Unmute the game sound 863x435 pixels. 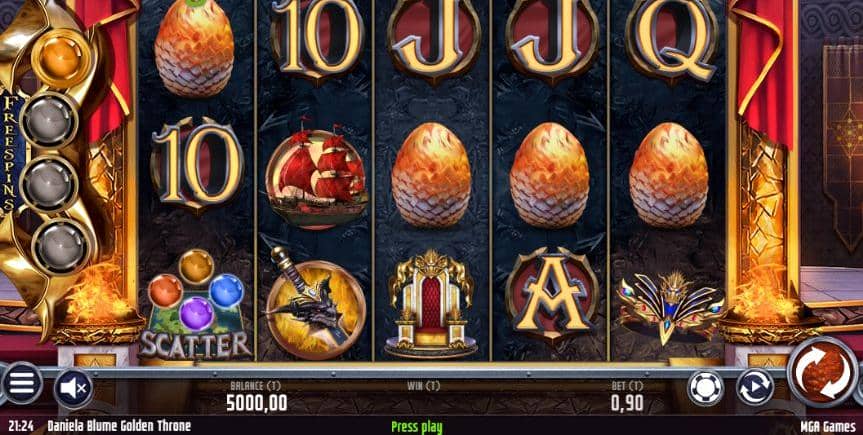(x=73, y=389)
